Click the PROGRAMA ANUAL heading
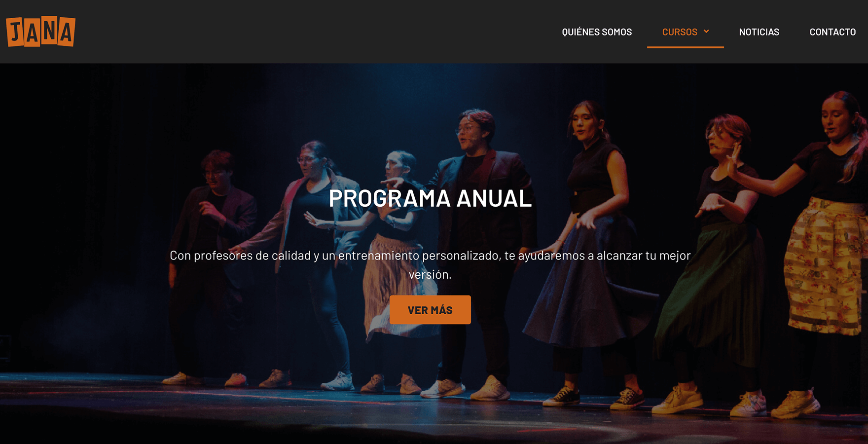The image size is (868, 444). (x=430, y=198)
